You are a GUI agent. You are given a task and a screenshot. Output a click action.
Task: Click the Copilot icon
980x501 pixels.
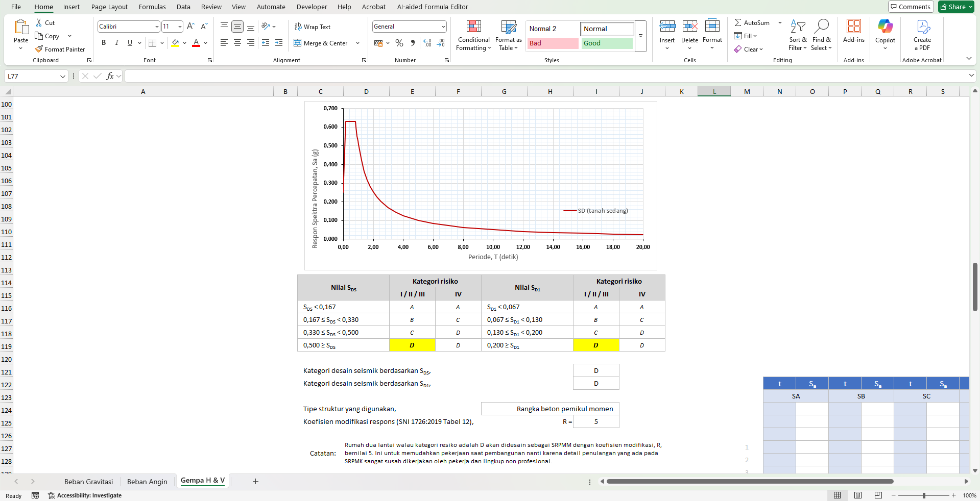[x=885, y=27]
